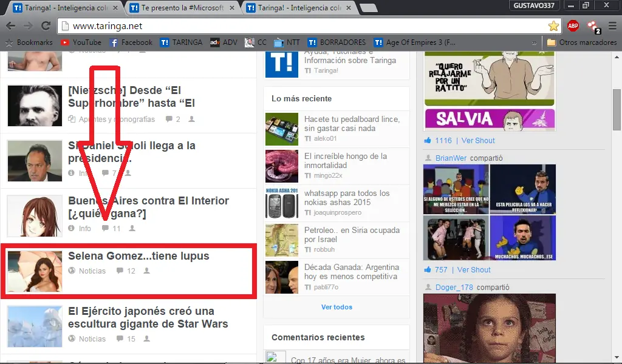
Task: Switch to the third Taringa tab
Action: coord(299,7)
